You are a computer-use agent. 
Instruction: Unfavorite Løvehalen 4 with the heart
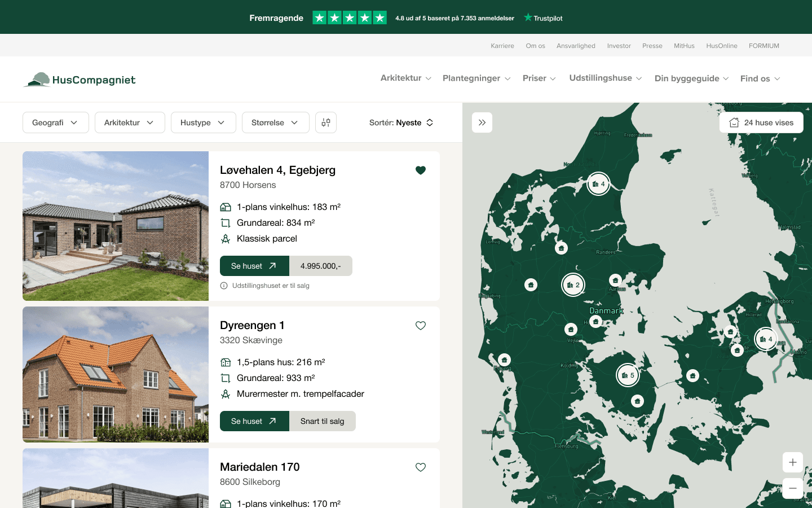(x=421, y=170)
